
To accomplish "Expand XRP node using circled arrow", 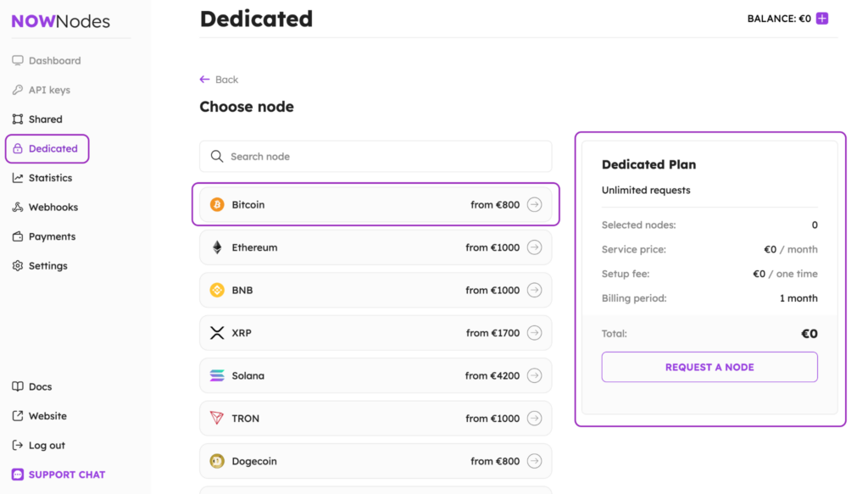I will pos(534,333).
